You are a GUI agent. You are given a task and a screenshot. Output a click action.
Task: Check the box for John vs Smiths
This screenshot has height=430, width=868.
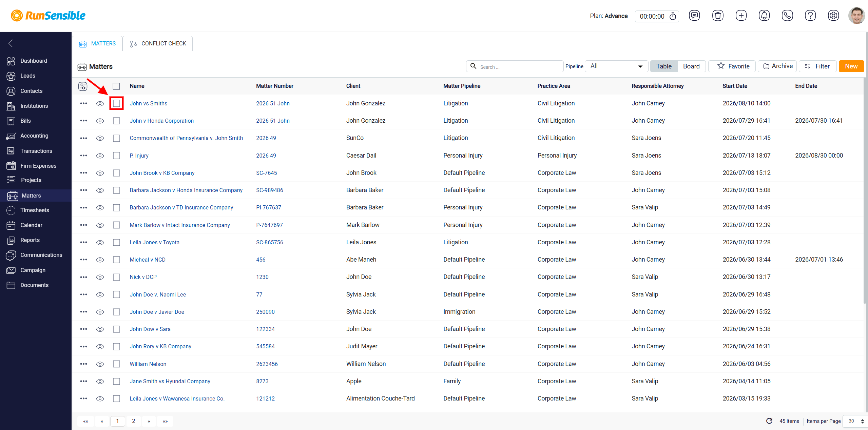pos(116,103)
